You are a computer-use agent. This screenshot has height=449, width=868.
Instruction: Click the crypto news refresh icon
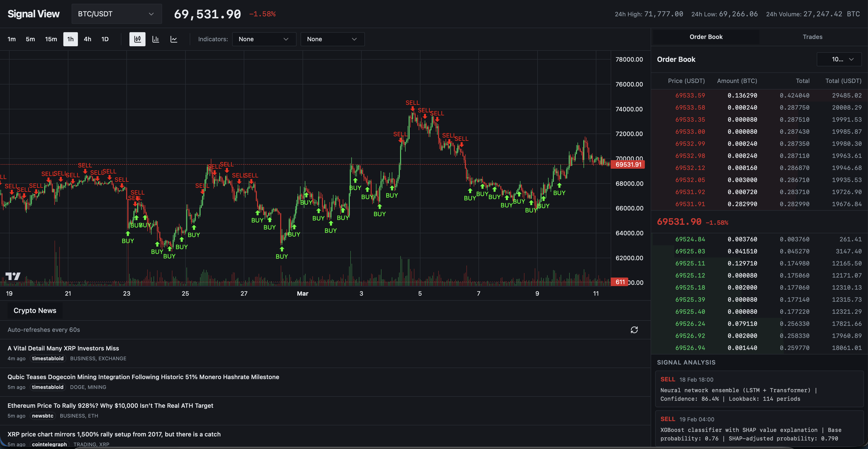[x=634, y=330]
